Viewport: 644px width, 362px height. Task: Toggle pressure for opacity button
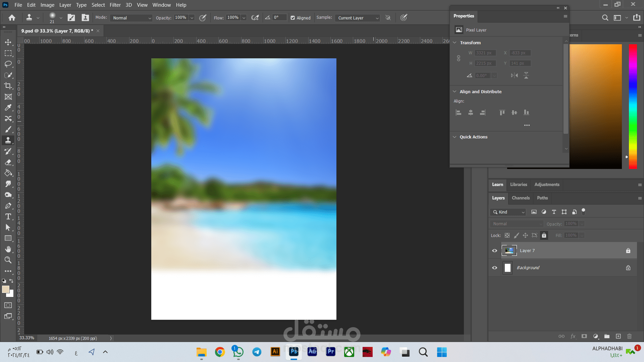pos(203,18)
